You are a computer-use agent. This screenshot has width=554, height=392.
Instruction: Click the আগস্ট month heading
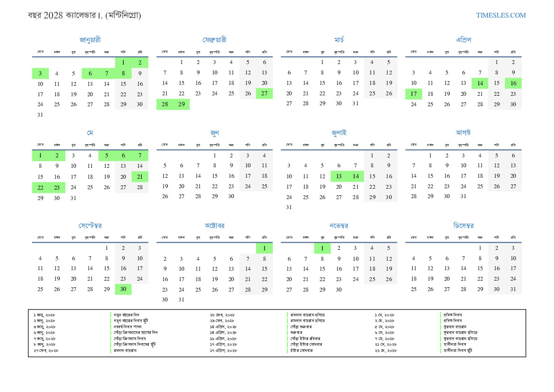click(463, 132)
